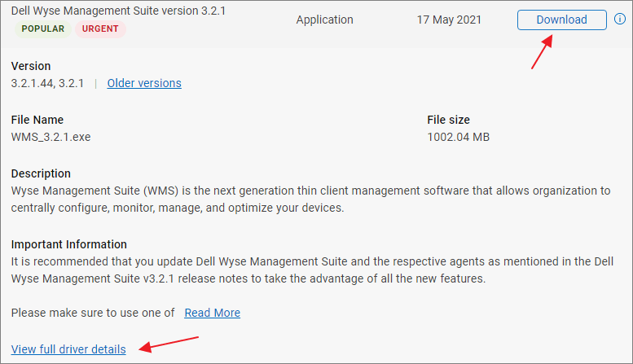Click the Download button

(x=561, y=20)
